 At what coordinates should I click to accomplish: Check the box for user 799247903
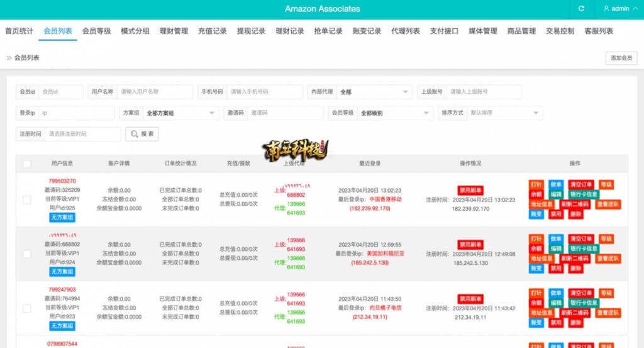pyautogui.click(x=27, y=308)
